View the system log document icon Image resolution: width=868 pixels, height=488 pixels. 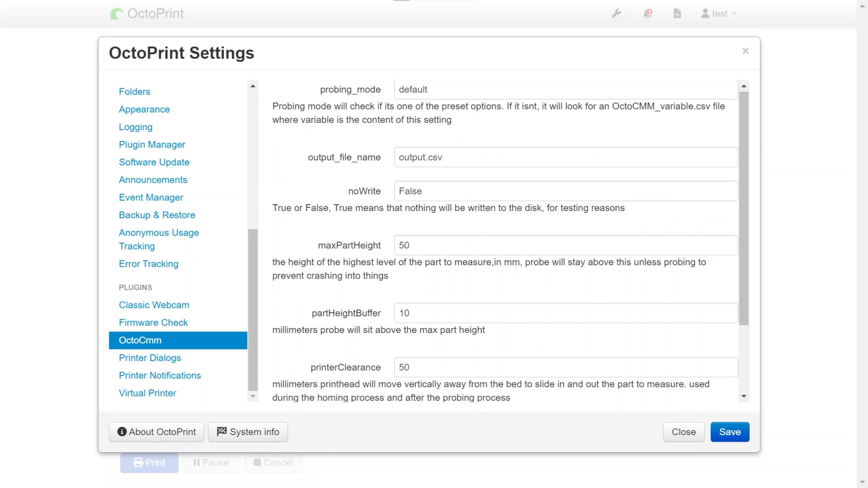click(x=677, y=14)
